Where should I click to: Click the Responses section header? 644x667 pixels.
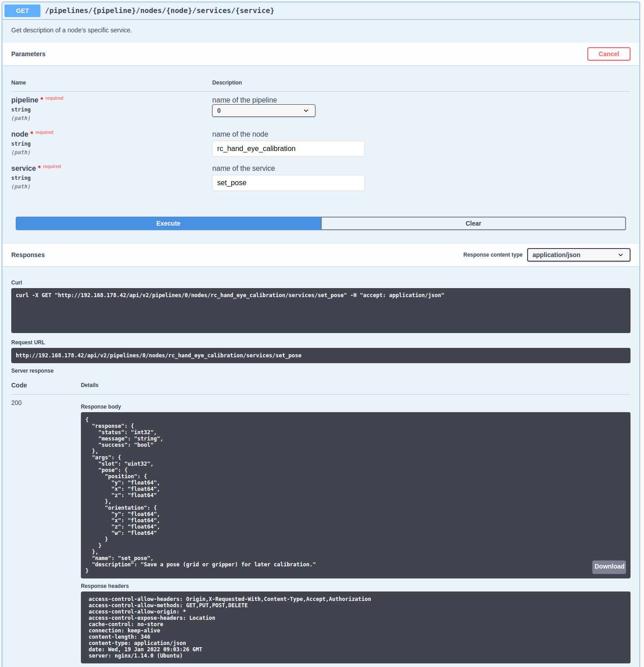(x=27, y=255)
